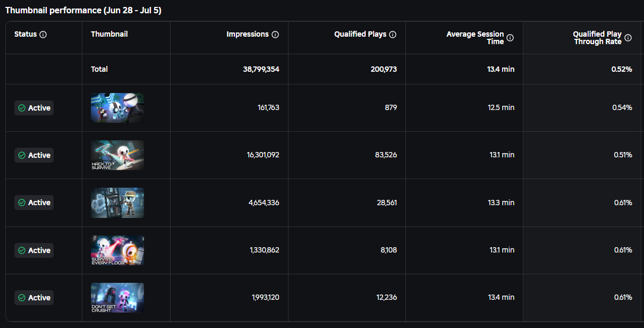This screenshot has height=328, width=644.
Task: Click the info icon next to Status
Action: [44, 35]
